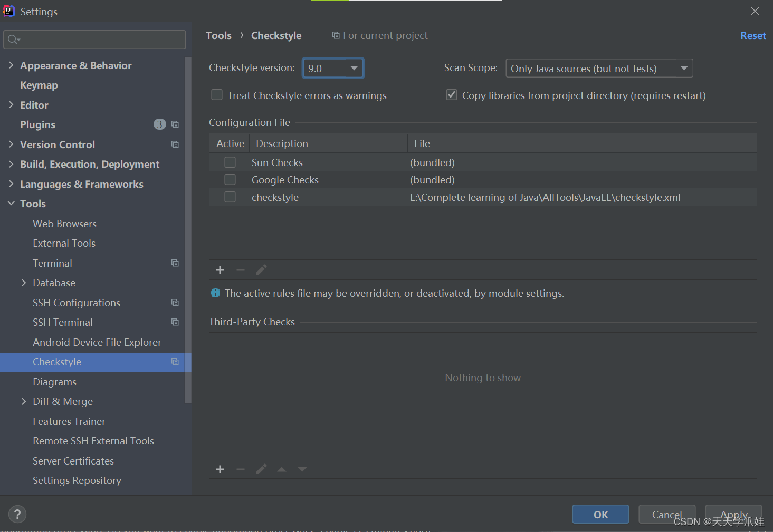This screenshot has width=773, height=532.
Task: Activate the Sun Checks configuration
Action: [230, 162]
